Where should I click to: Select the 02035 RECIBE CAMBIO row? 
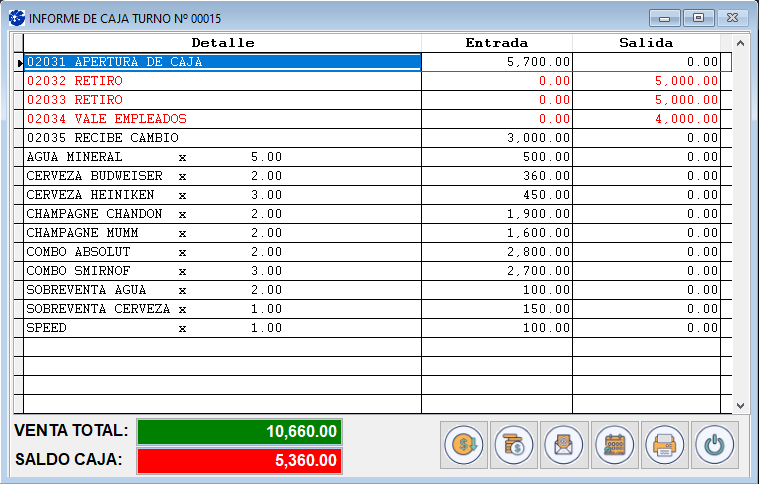point(222,138)
